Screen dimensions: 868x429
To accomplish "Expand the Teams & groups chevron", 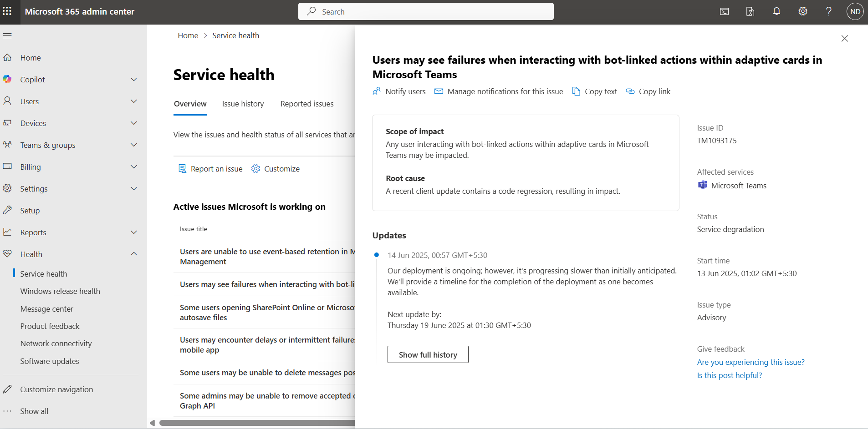I will [134, 145].
